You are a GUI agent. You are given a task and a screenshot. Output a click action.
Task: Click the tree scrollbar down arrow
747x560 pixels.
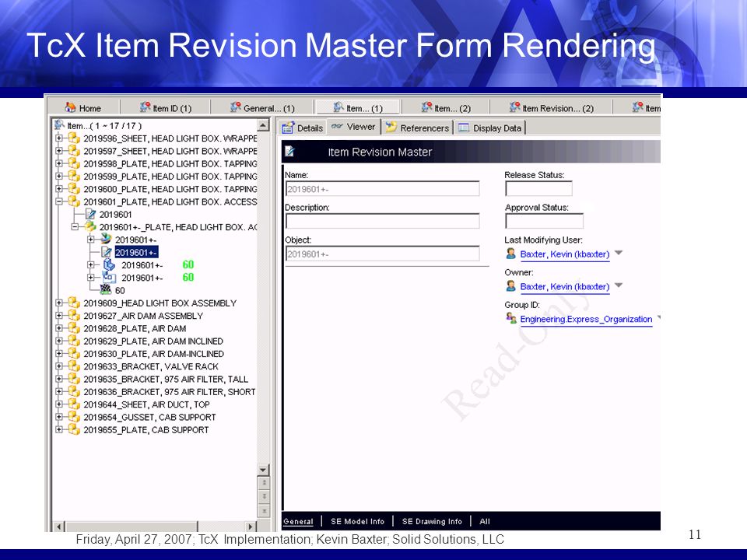(x=263, y=470)
